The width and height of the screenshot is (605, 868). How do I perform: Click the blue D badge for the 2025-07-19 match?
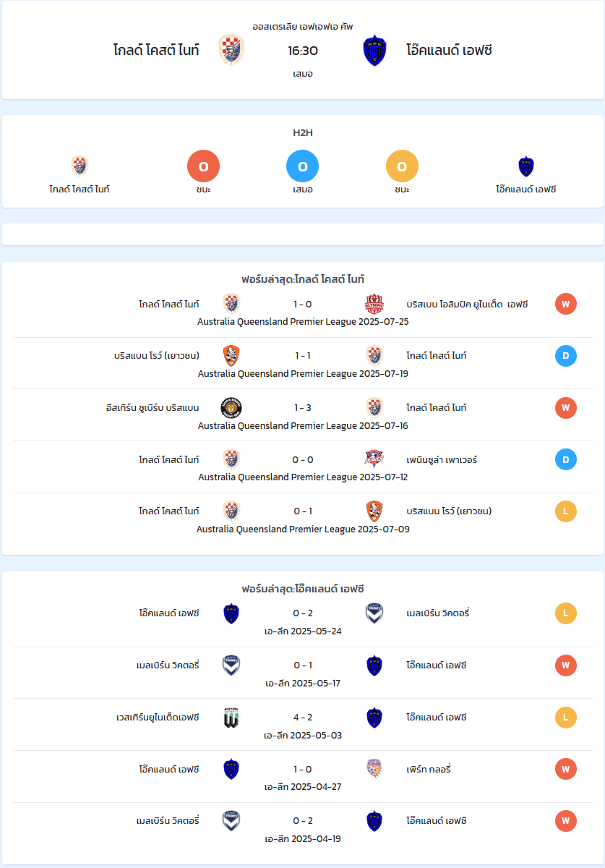(x=566, y=356)
